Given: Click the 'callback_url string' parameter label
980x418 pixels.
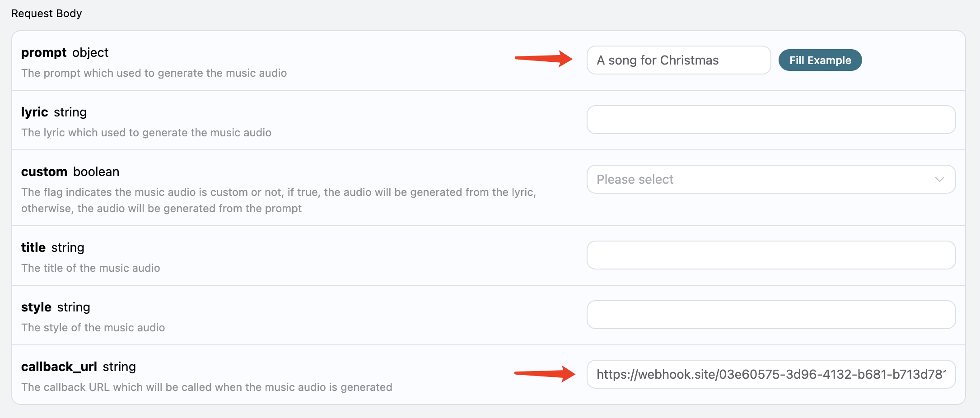Looking at the screenshot, I should [x=78, y=367].
